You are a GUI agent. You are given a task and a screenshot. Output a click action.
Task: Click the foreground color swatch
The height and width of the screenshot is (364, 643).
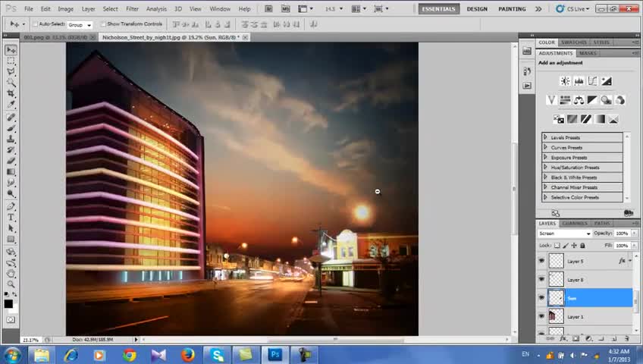tap(8, 303)
